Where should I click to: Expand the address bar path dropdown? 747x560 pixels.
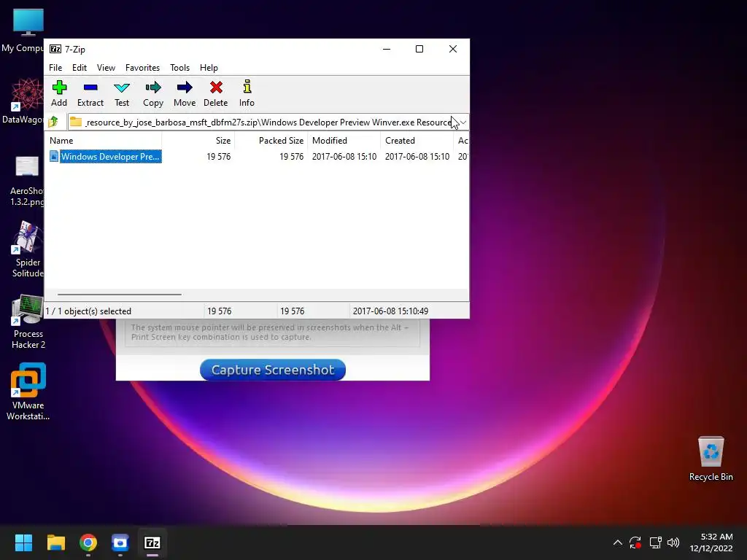tap(463, 122)
